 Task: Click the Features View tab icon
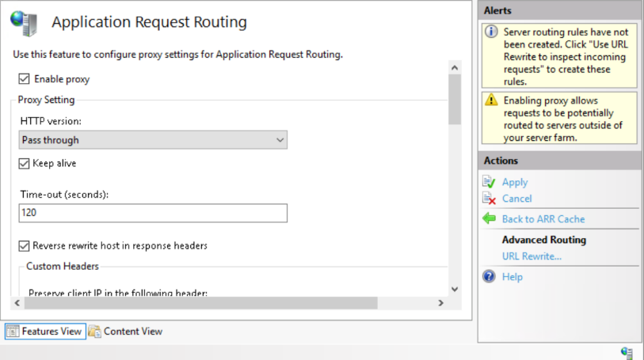(x=13, y=332)
